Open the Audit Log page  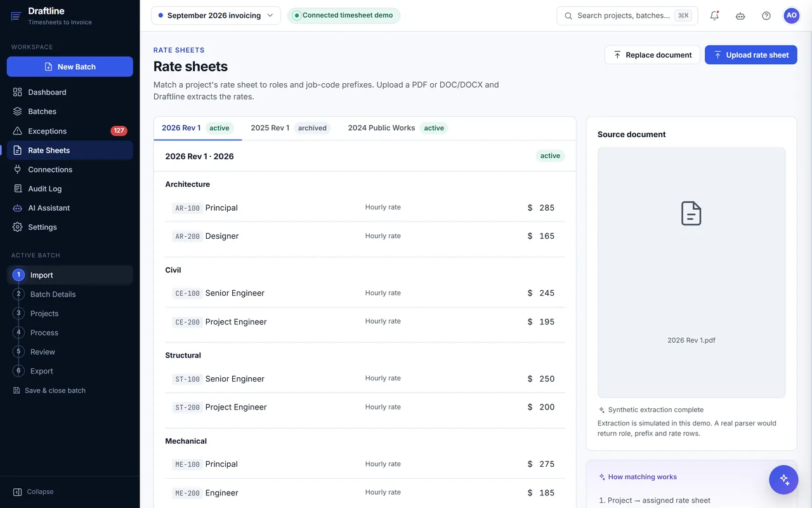[70, 189]
